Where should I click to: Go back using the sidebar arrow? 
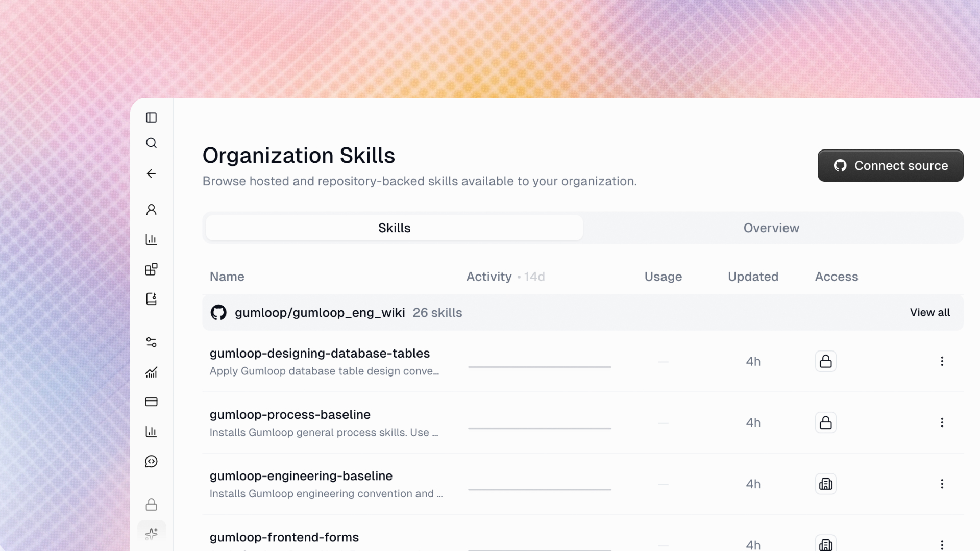click(x=151, y=173)
